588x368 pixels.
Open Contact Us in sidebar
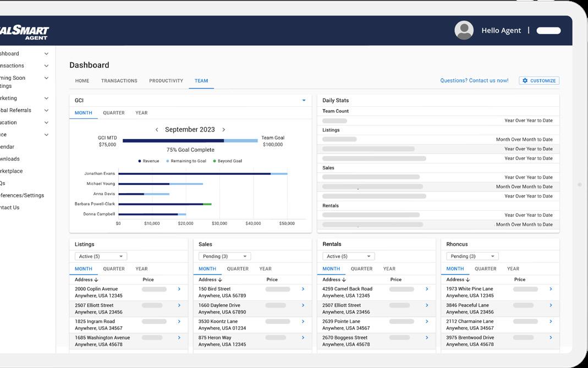(x=10, y=207)
